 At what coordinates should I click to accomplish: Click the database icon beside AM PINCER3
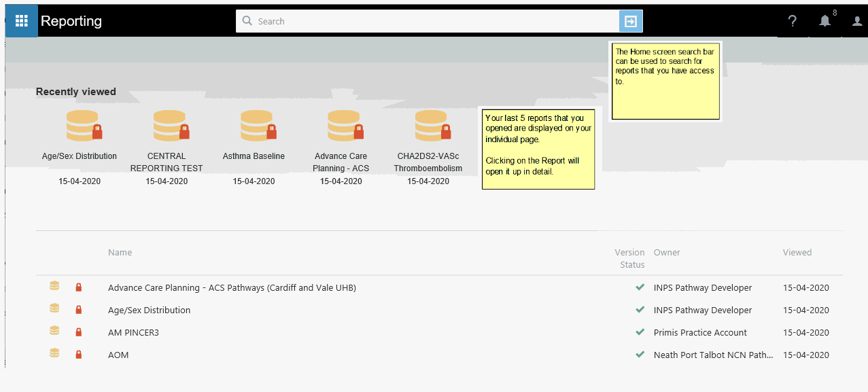(x=54, y=332)
